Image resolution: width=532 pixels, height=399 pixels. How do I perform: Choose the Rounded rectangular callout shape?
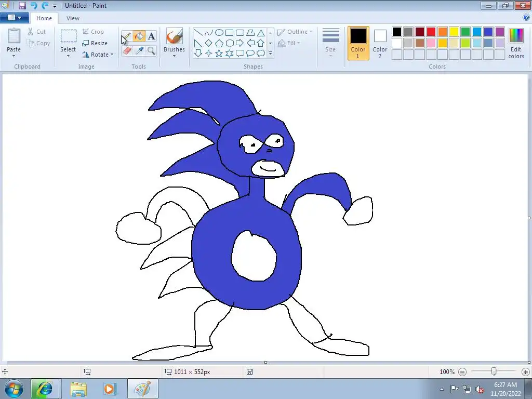[240, 54]
